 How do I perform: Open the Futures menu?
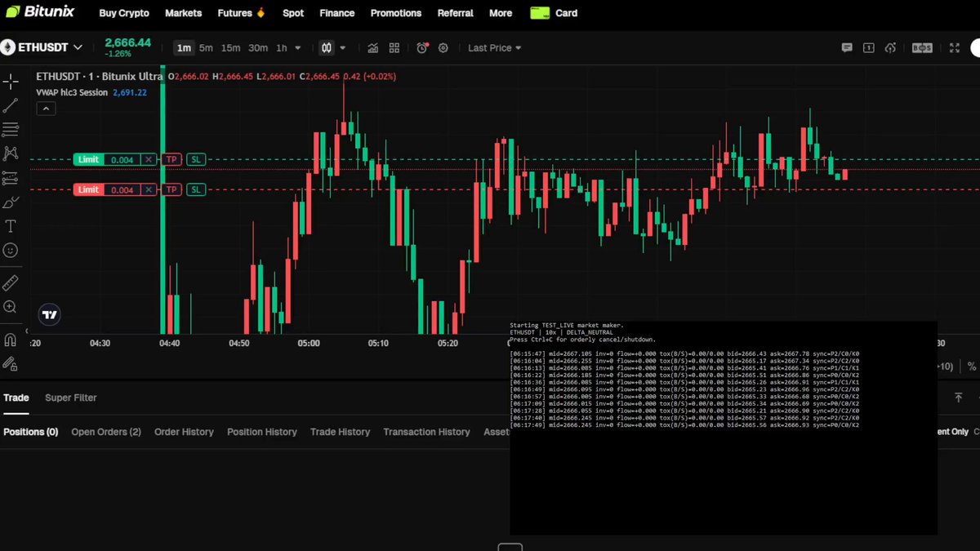pos(241,13)
